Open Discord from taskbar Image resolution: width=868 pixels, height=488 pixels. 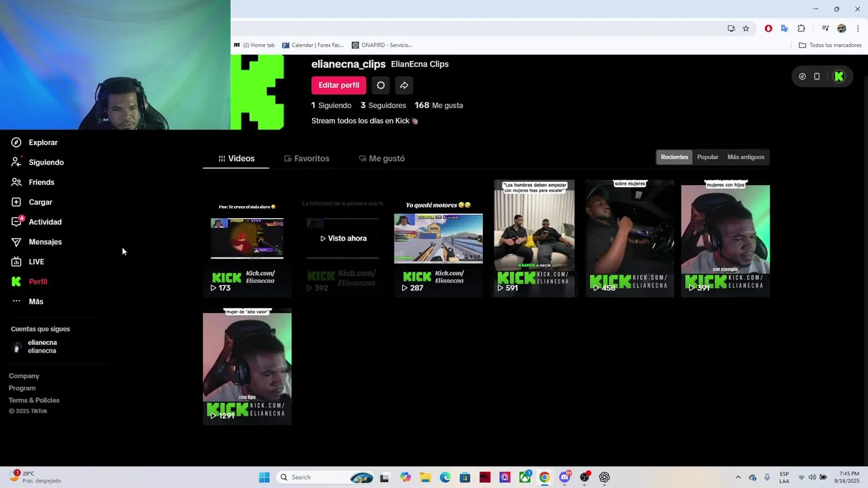[564, 477]
